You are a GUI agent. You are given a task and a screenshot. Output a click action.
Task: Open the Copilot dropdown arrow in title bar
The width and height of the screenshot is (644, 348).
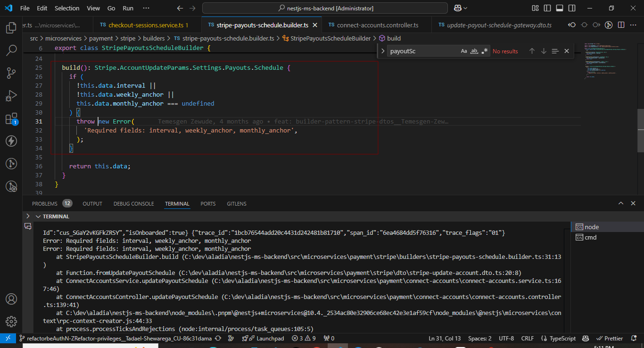coord(465,8)
